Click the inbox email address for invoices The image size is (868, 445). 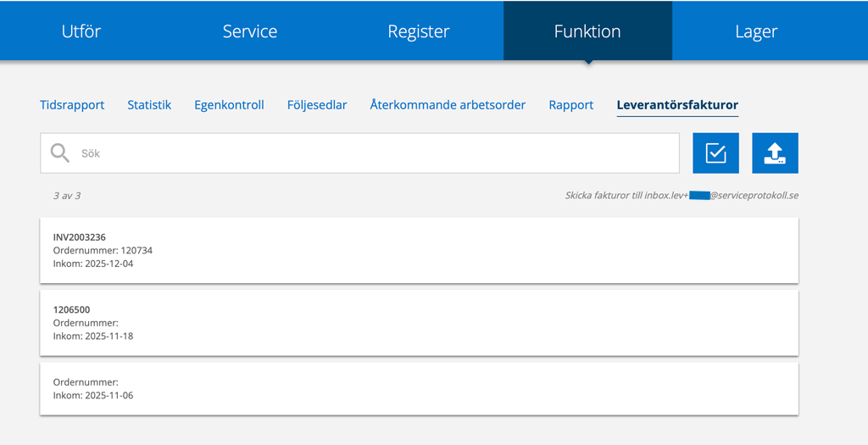click(682, 196)
